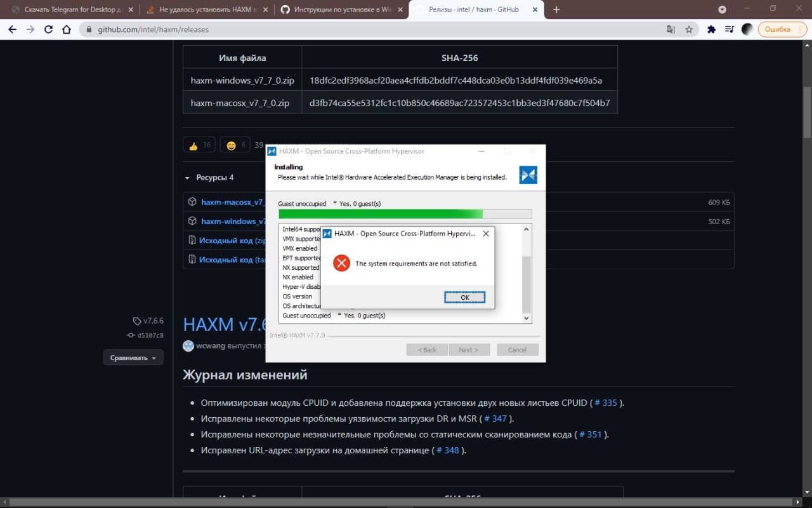Screen dimensions: 812x508
Task: Close the "Релизы - intel / haxm" tab
Action: [x=534, y=10]
